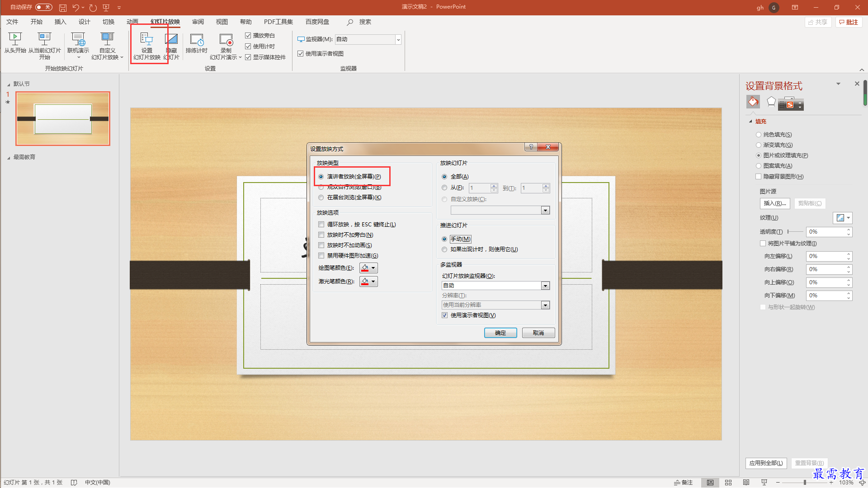
Task: Check Show without narration (放映时不加旁白)
Action: coord(321,235)
